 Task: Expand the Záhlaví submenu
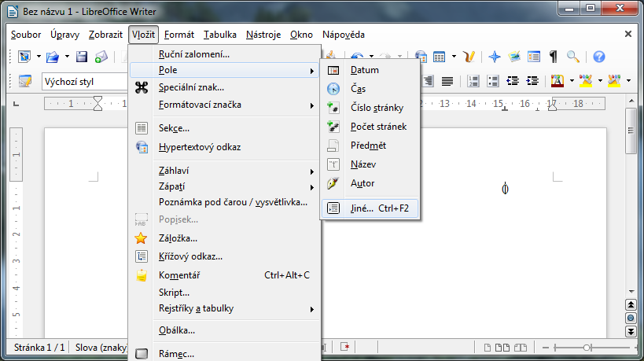(225, 171)
